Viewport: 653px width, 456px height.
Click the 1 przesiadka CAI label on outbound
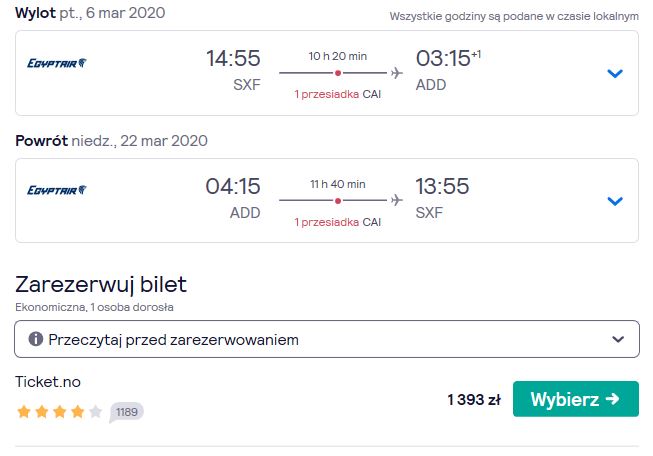[338, 94]
